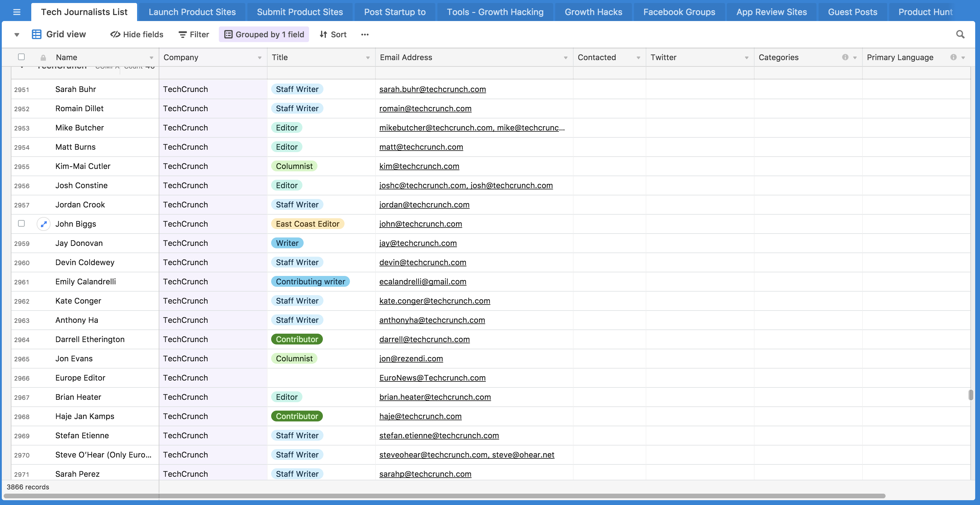The height and width of the screenshot is (505, 980).
Task: Open the Filter options
Action: pos(194,35)
